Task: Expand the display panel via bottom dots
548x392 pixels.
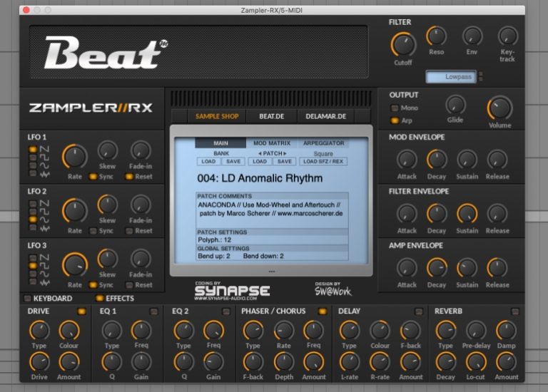Action: [x=271, y=272]
